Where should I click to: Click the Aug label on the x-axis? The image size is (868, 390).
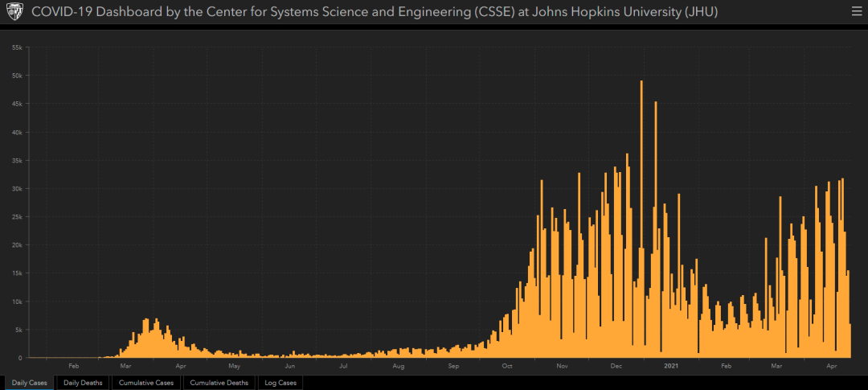(x=399, y=366)
